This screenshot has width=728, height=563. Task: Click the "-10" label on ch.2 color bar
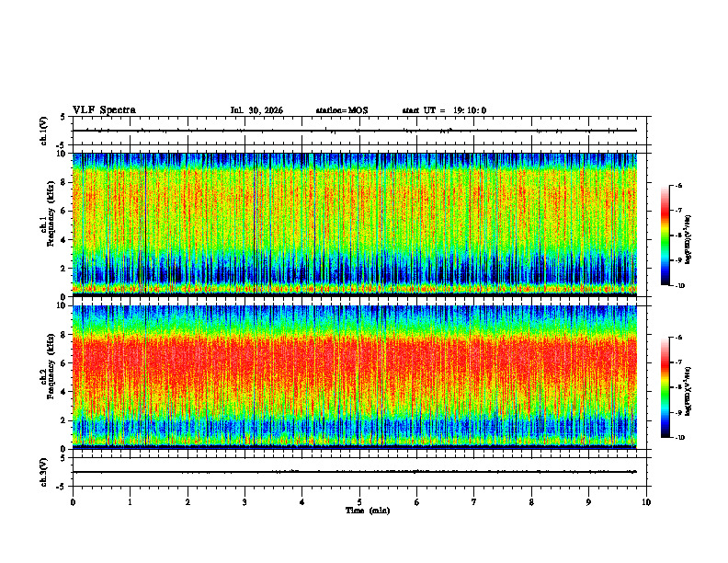(x=680, y=438)
